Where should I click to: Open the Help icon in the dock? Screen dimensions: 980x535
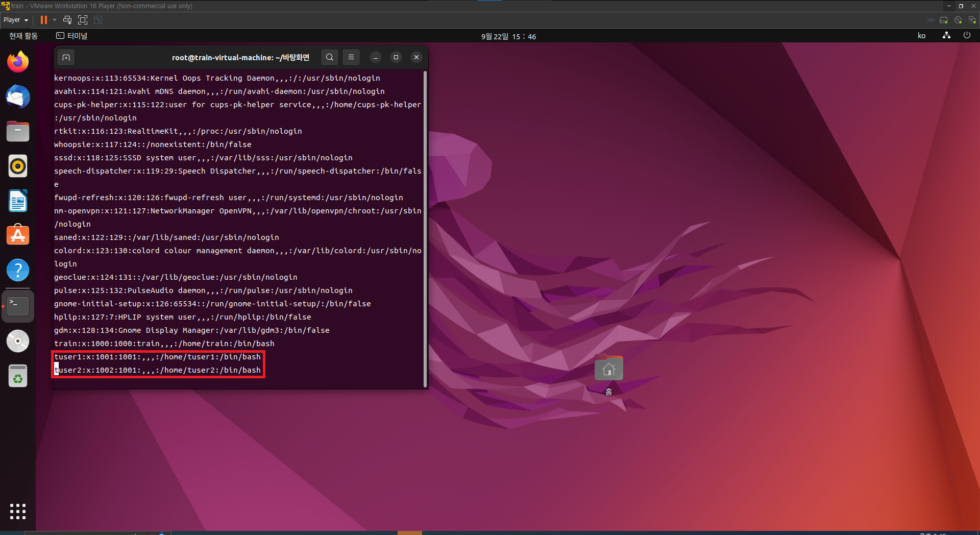tap(18, 270)
